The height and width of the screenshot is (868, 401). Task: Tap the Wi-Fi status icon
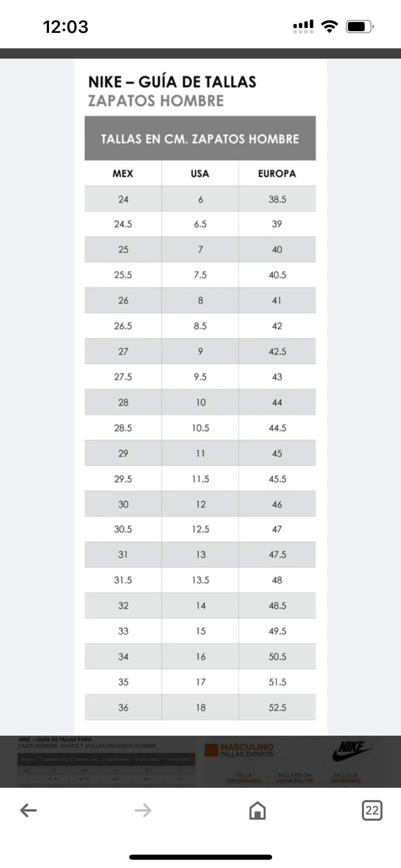coord(329,26)
